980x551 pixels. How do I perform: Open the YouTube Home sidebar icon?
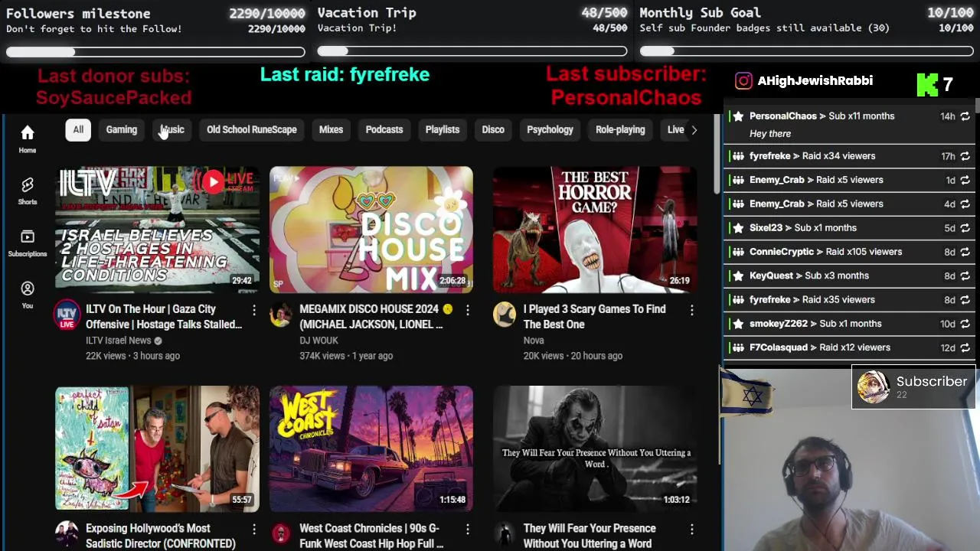point(28,139)
